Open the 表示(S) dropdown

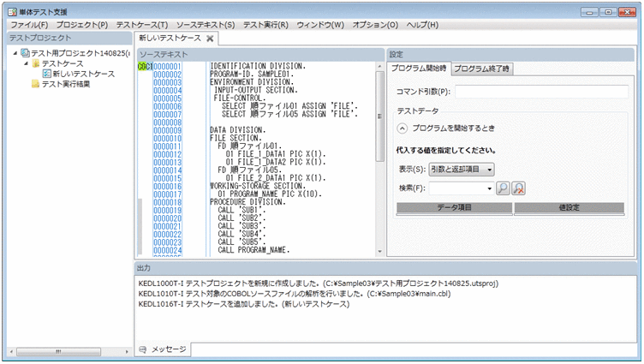tap(462, 170)
